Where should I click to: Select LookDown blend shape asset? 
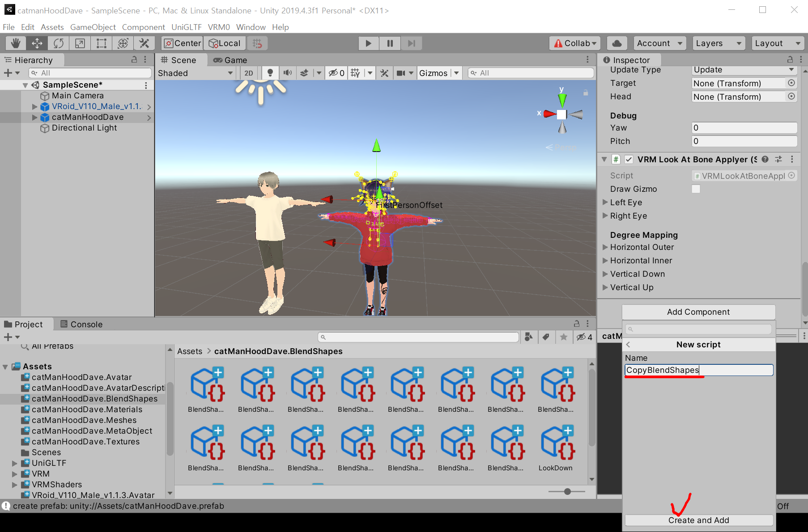pyautogui.click(x=556, y=448)
